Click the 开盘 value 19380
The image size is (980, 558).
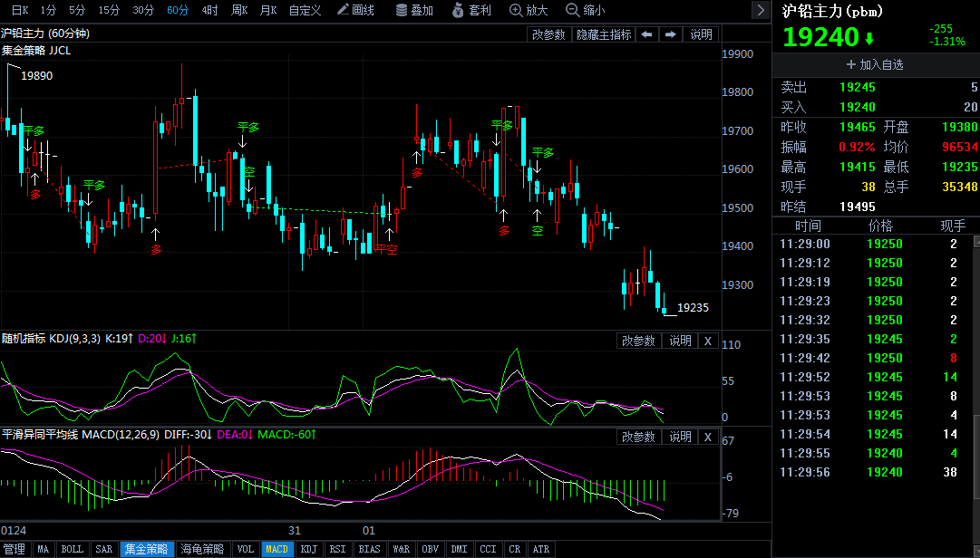[x=959, y=128]
